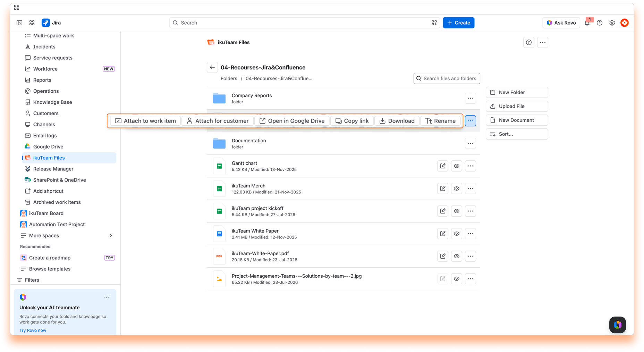Click the top Jira Search field
This screenshot has height=352, width=644.
(x=305, y=23)
